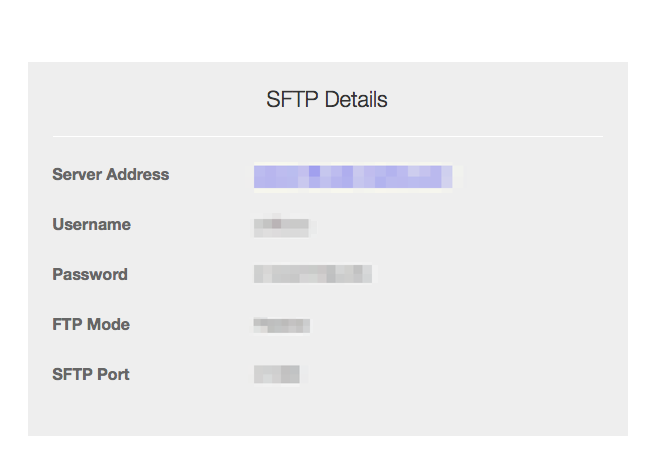Click the SFTP Port field label
Screen dimensions: 662x475
tap(91, 375)
